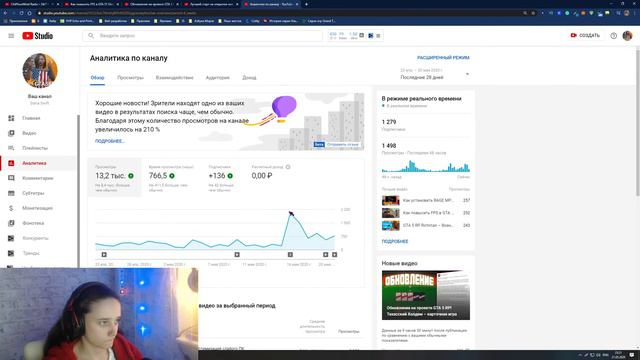
Task: Switch to Обновление на проекте browser tab
Action: [151, 4]
